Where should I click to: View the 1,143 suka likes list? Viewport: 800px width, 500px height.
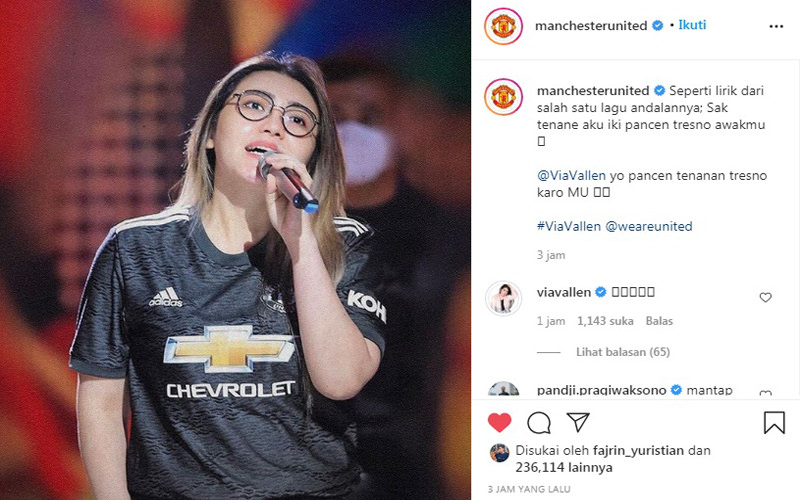605,321
